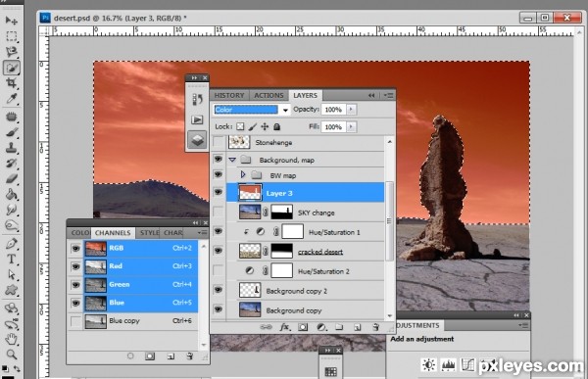Add a layer mask from Layers panel footer
Viewport: 588px width, 379px height.
tap(302, 327)
